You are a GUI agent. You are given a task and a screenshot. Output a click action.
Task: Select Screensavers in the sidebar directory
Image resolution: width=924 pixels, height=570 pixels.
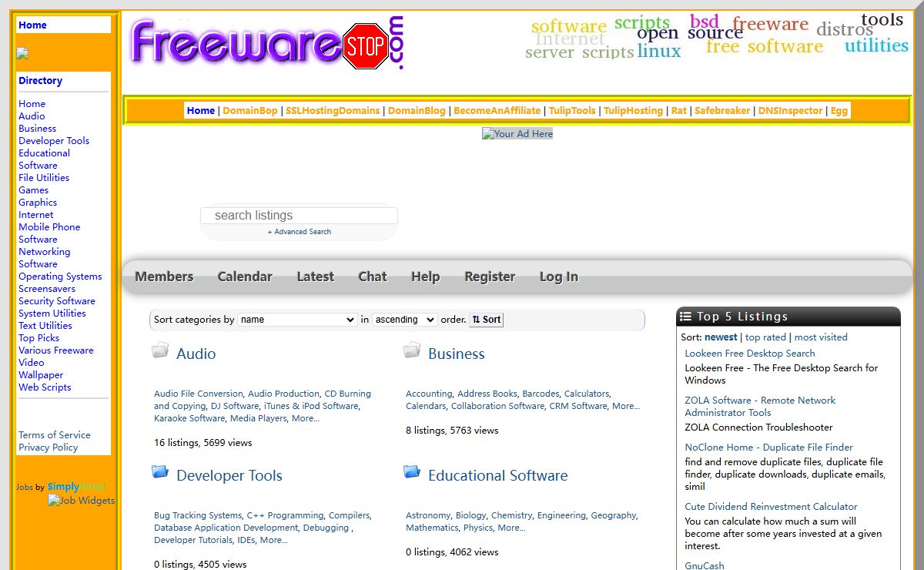47,289
